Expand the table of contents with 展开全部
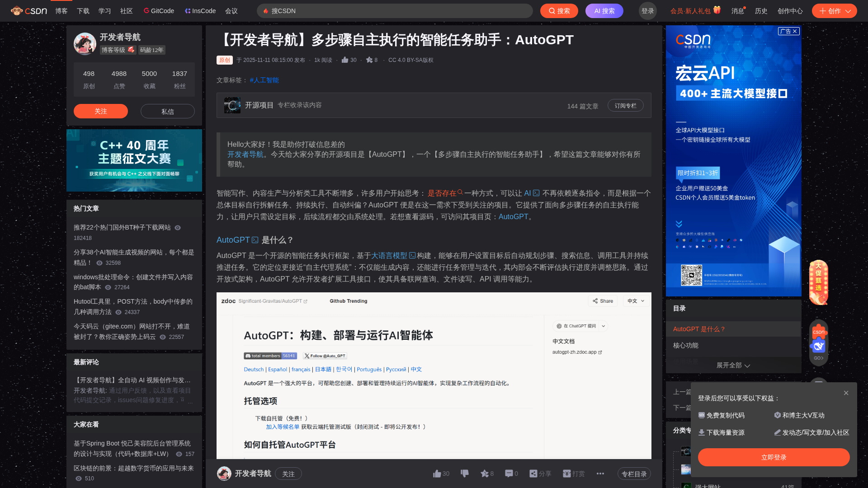Screen dimensions: 868x488 tap(733, 365)
